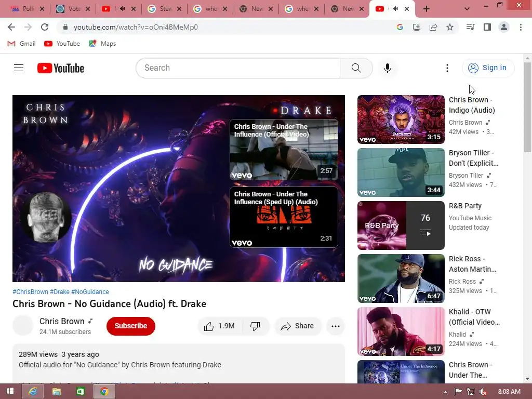Open the Gmail bookmark

point(21,44)
